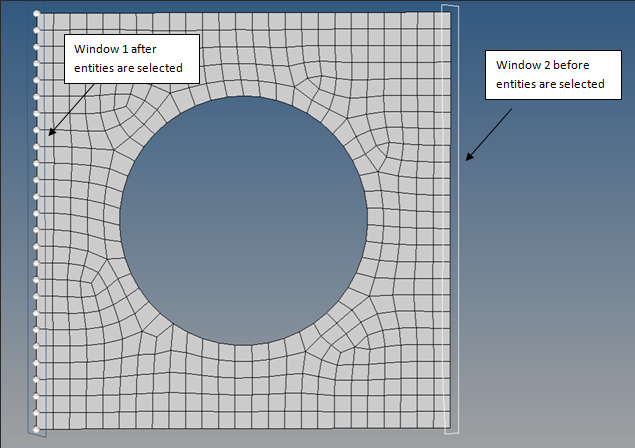Click the leftmost point of the circular hole
635x448 pixels.
coord(120,220)
